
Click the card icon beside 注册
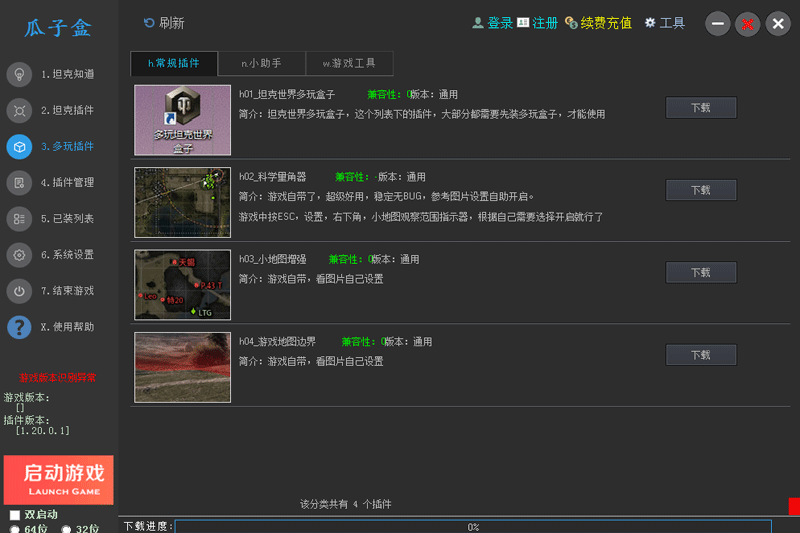[523, 23]
